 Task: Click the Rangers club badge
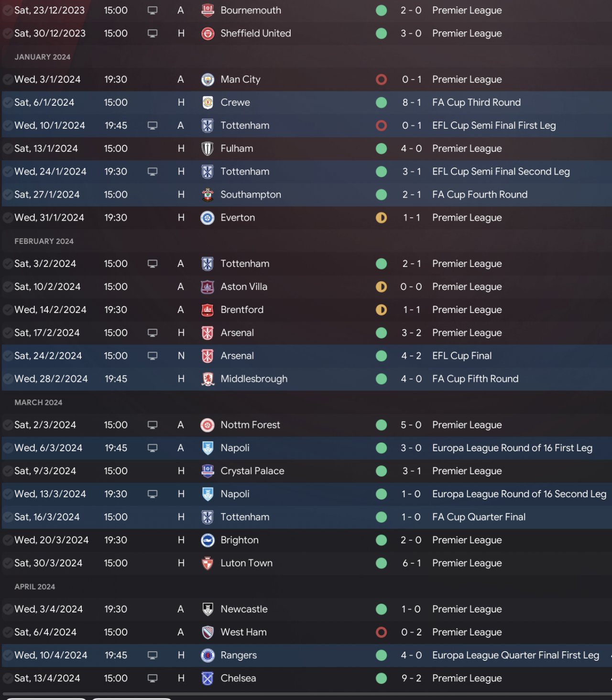click(208, 655)
